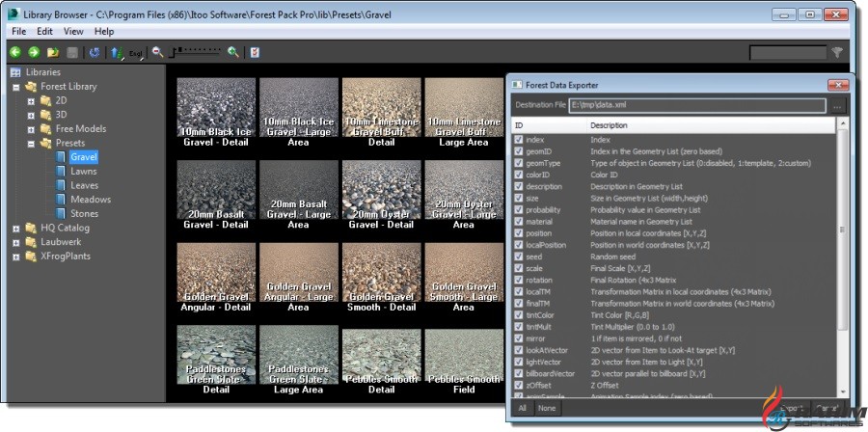Viewport: 868px width, 432px height.
Task: Click the open folder toolbar icon
Action: (53, 52)
